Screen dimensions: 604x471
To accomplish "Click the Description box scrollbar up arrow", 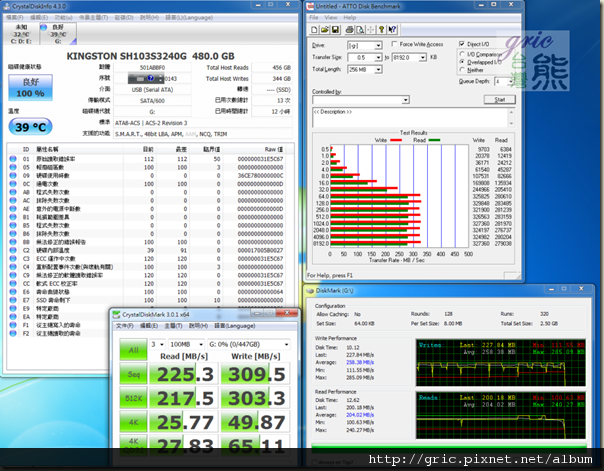I will 511,112.
